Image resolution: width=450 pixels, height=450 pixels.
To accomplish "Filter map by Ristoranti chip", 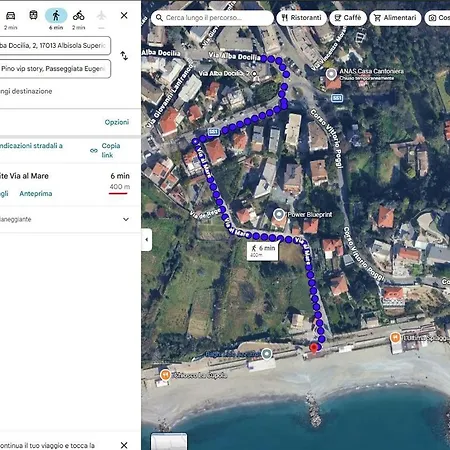I will coord(302,18).
